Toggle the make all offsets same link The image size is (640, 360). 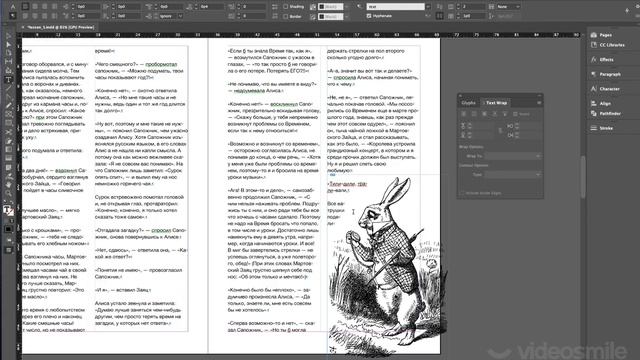click(x=500, y=130)
